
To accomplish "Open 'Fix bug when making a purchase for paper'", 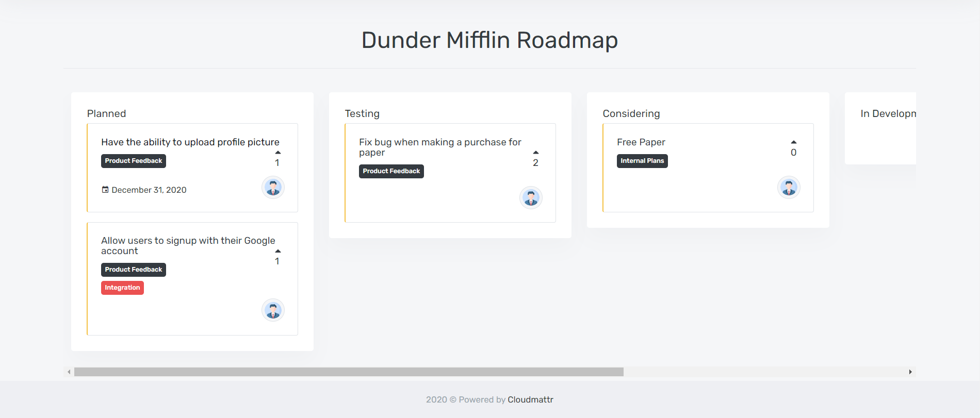I will (440, 147).
